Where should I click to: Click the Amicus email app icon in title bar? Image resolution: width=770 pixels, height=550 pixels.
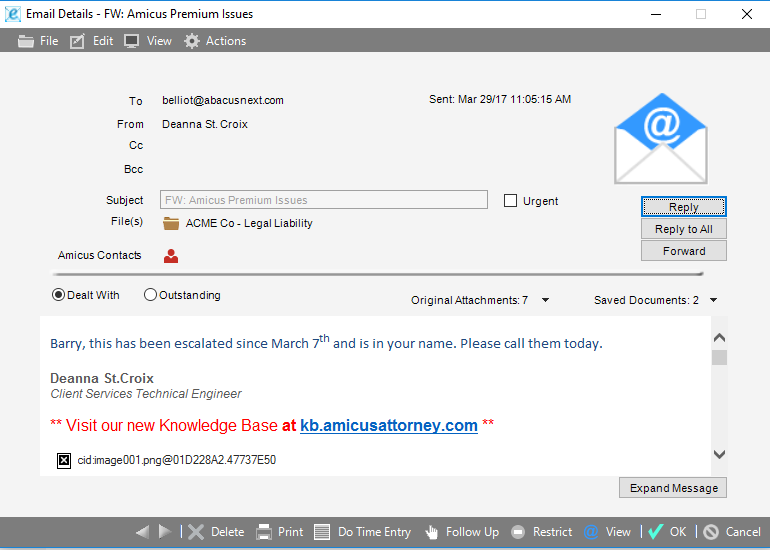pos(13,14)
